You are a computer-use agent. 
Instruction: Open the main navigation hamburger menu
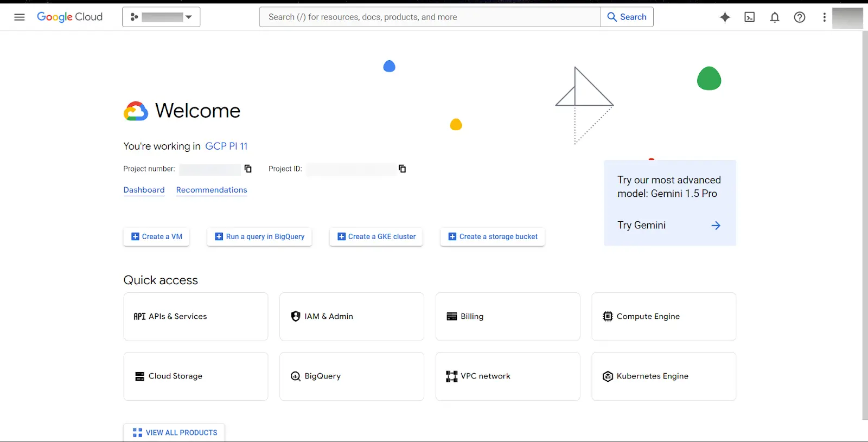20,17
